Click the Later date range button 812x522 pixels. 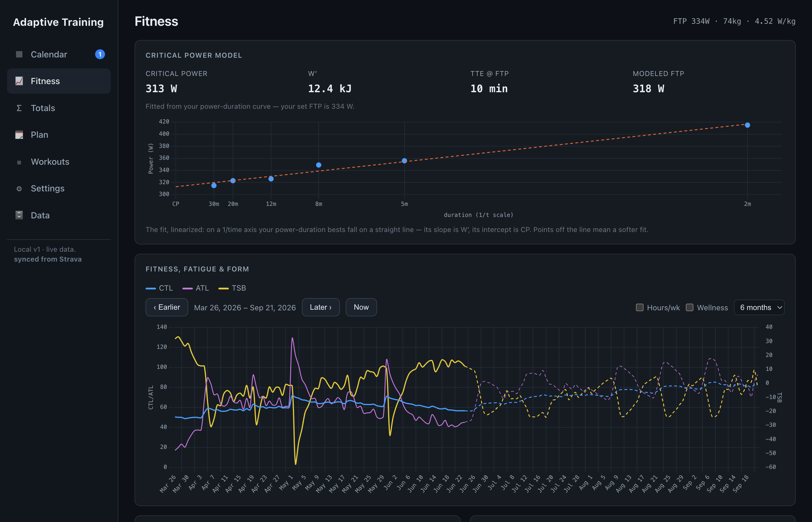coord(321,307)
